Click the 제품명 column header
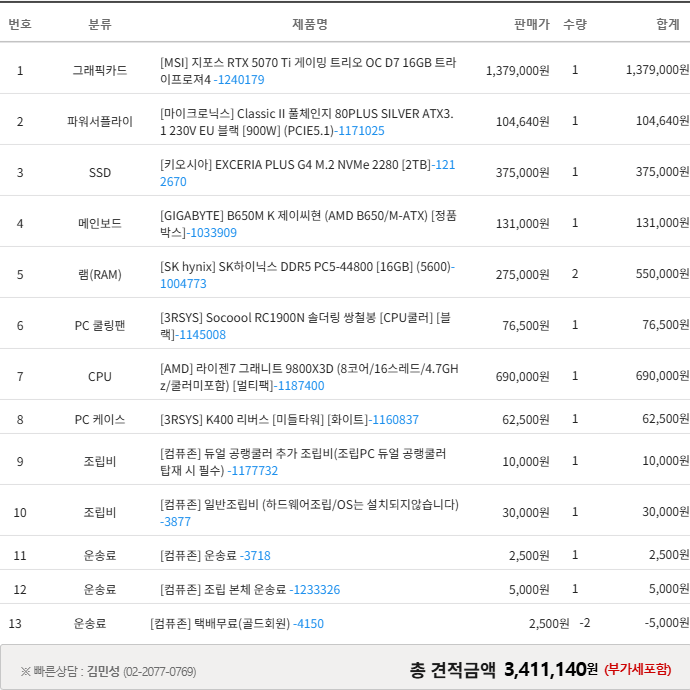690x690 pixels. coord(309,23)
